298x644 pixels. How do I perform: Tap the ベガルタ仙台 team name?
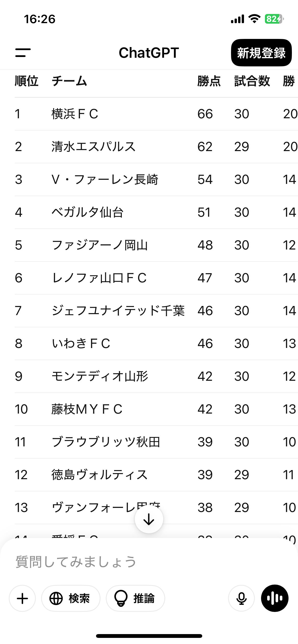pyautogui.click(x=88, y=212)
